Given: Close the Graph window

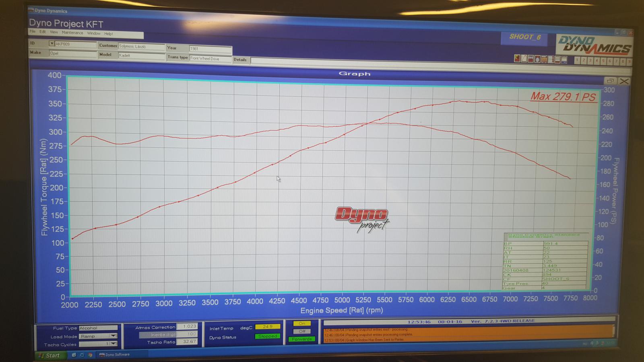Looking at the screenshot, I should (x=624, y=81).
